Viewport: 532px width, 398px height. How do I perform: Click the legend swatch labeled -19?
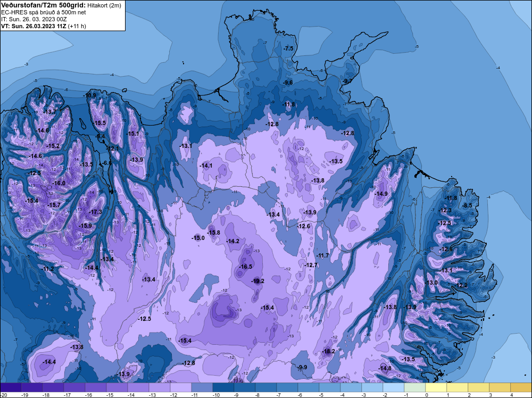(x=32, y=387)
